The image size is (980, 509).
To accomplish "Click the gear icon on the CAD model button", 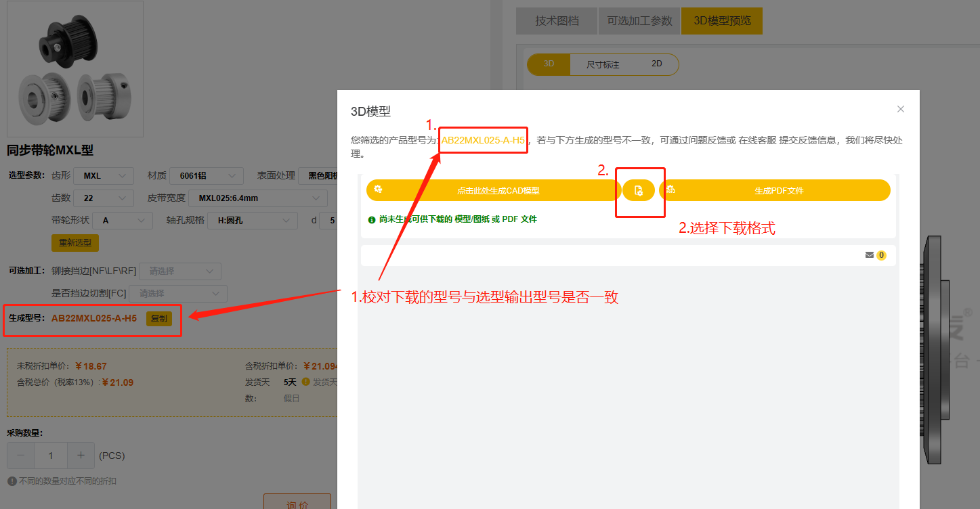I will click(x=377, y=190).
